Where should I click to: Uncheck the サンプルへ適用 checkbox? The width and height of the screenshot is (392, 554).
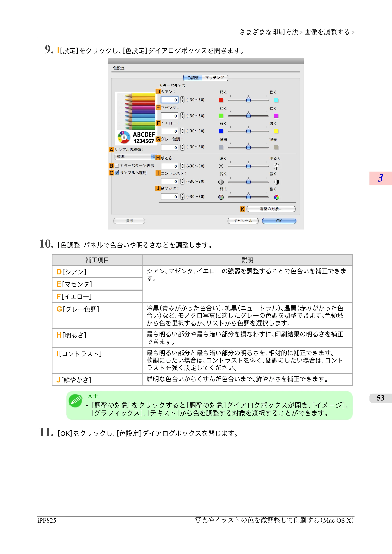point(117,173)
